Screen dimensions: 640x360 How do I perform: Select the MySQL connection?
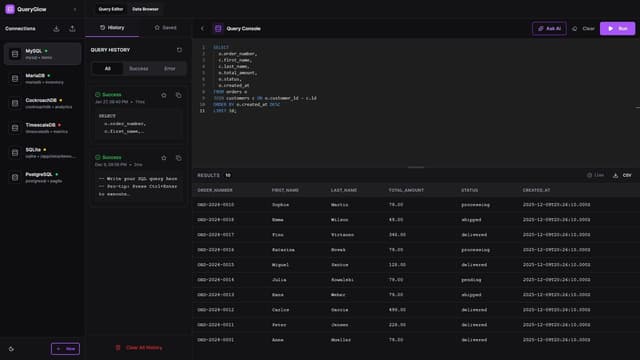[42, 54]
